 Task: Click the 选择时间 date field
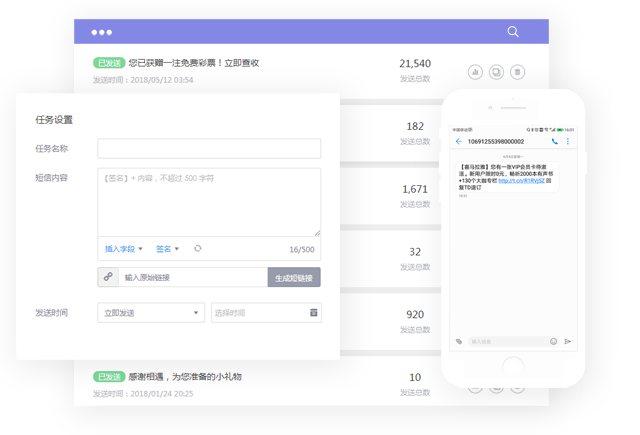click(x=266, y=313)
